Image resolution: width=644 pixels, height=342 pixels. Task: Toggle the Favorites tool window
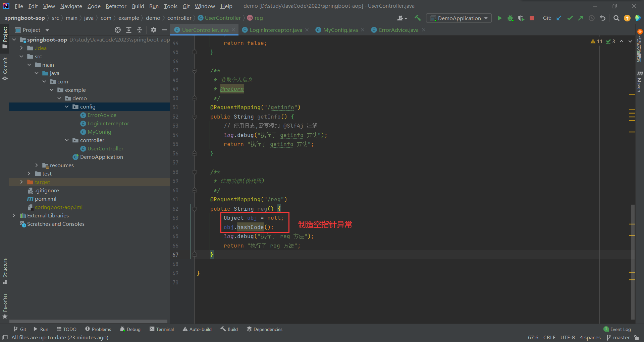(x=5, y=306)
